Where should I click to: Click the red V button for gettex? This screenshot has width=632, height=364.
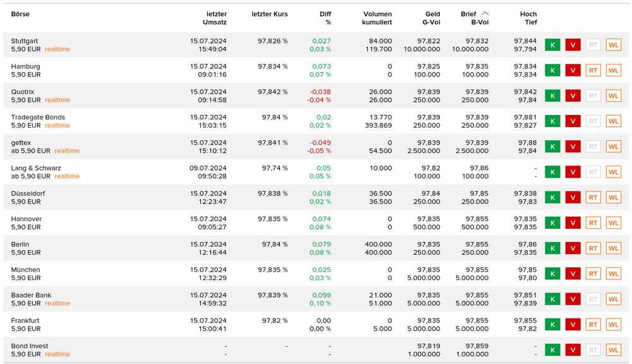coord(573,147)
